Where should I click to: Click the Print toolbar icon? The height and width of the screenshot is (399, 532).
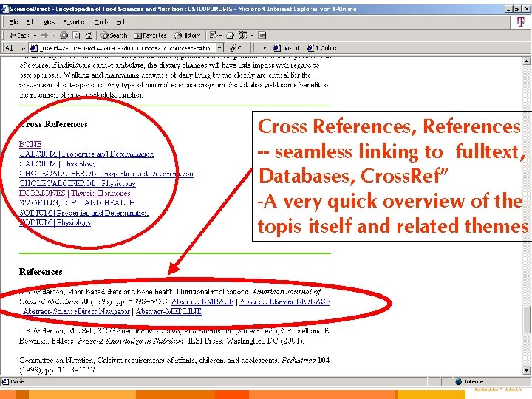pos(231,35)
